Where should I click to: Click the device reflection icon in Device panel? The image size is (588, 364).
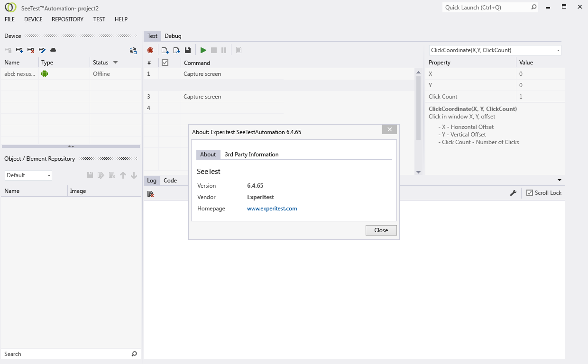pyautogui.click(x=133, y=50)
